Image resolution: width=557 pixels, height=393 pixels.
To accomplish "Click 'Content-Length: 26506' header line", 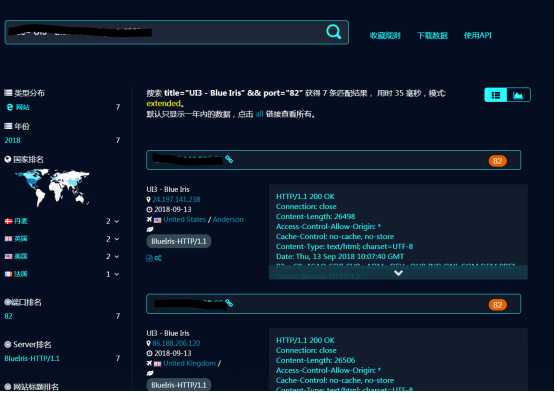I will pos(315,360).
